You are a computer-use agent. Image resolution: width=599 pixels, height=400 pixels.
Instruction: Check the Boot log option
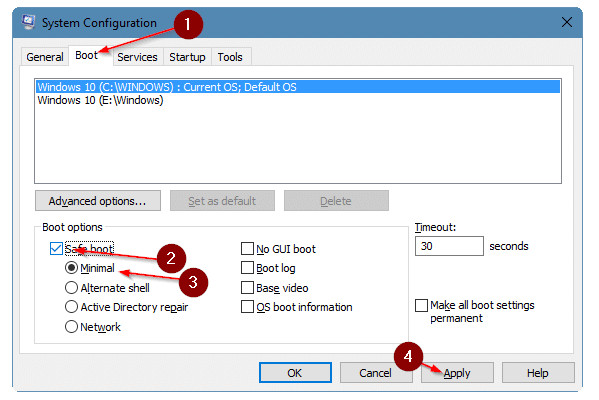(248, 268)
